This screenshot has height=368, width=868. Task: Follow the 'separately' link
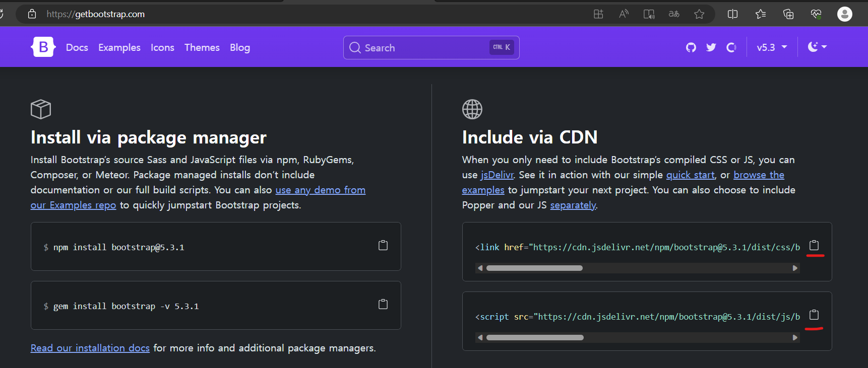[573, 205]
